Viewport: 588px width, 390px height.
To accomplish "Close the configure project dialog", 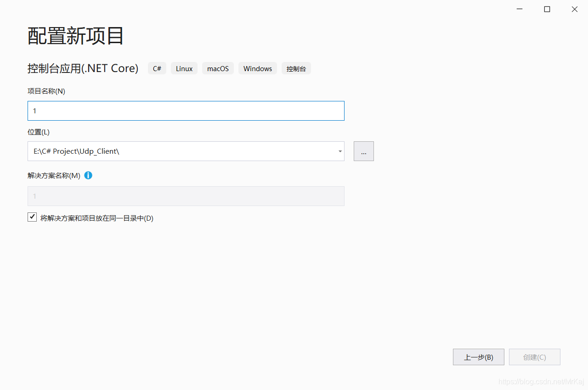I will click(575, 9).
